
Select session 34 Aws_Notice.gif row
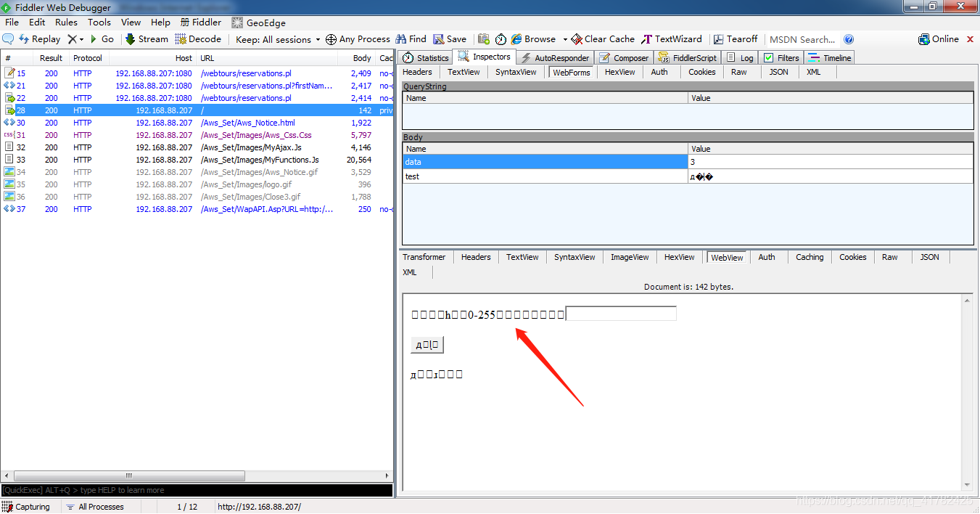[197, 172]
